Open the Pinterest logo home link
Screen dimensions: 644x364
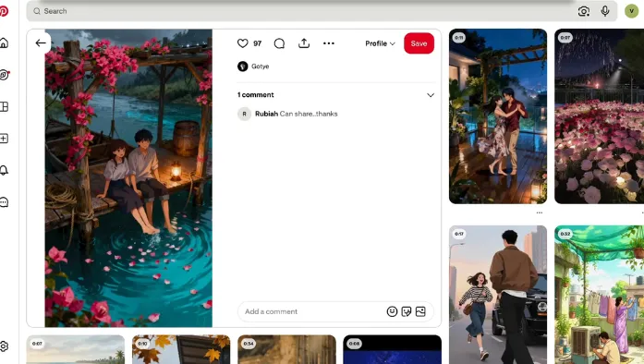point(4,11)
